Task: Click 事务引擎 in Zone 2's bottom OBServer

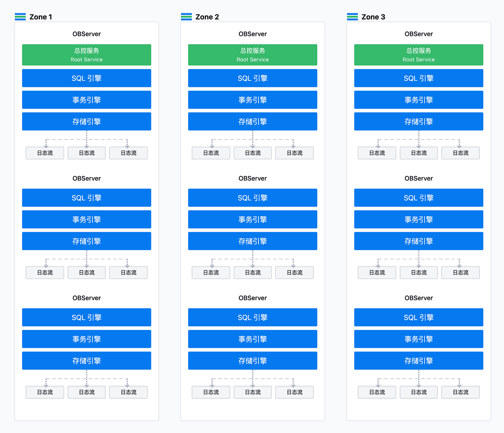Action: (253, 339)
